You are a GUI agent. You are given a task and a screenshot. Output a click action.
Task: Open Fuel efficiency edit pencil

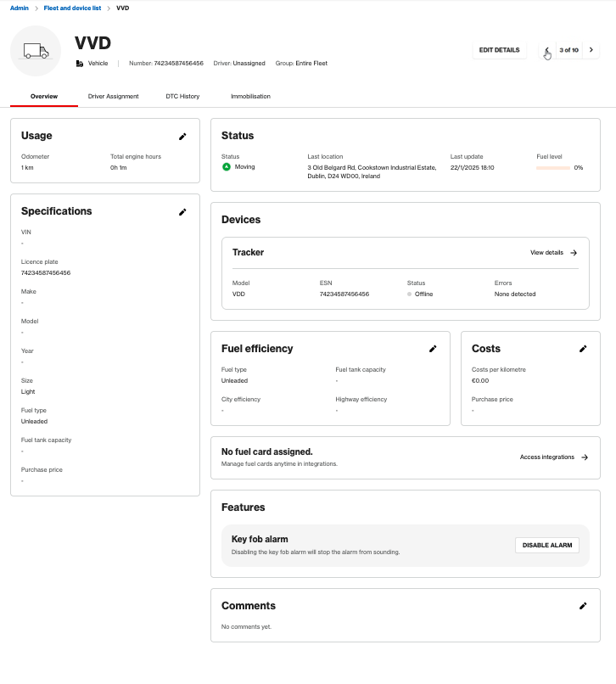click(x=433, y=349)
